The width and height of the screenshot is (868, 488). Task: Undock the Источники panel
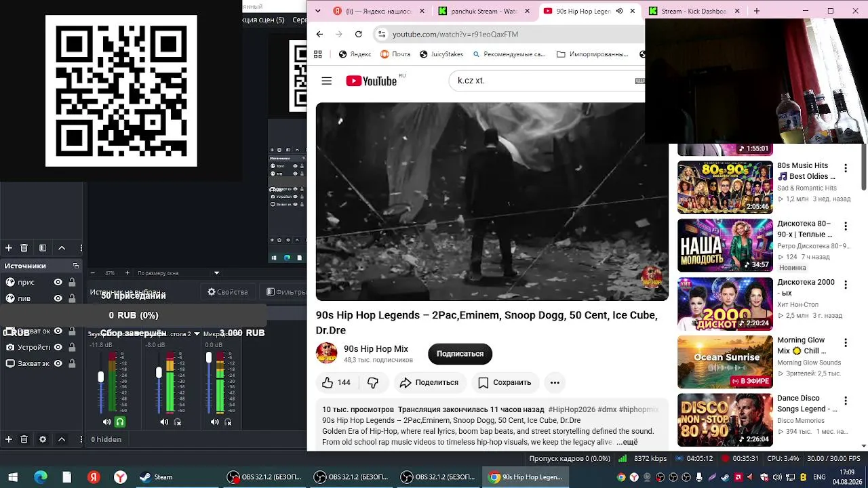pyautogui.click(x=76, y=266)
